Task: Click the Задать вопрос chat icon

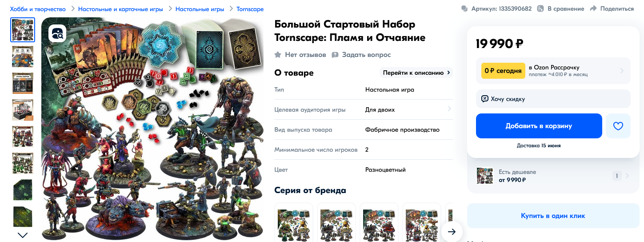Action: pyautogui.click(x=335, y=55)
